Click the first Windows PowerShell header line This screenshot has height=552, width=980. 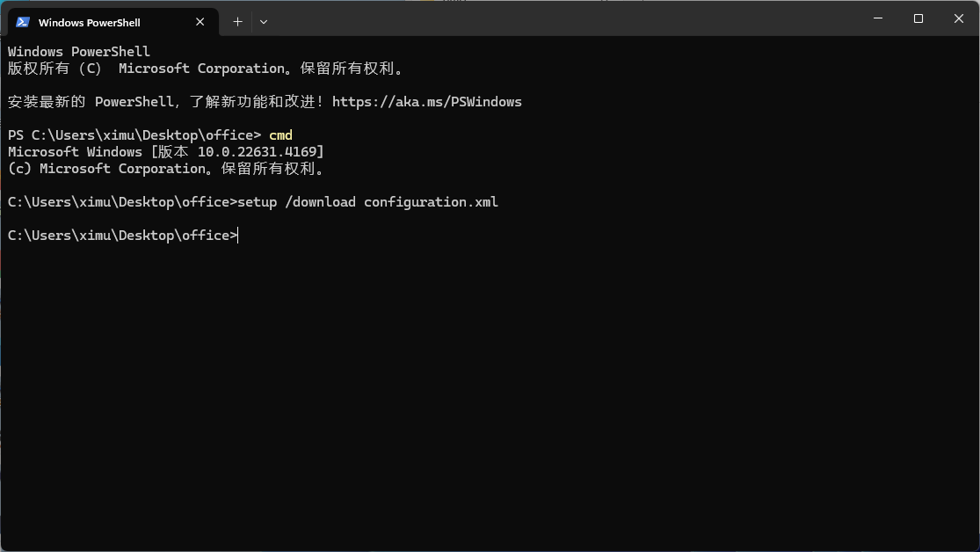pos(79,52)
